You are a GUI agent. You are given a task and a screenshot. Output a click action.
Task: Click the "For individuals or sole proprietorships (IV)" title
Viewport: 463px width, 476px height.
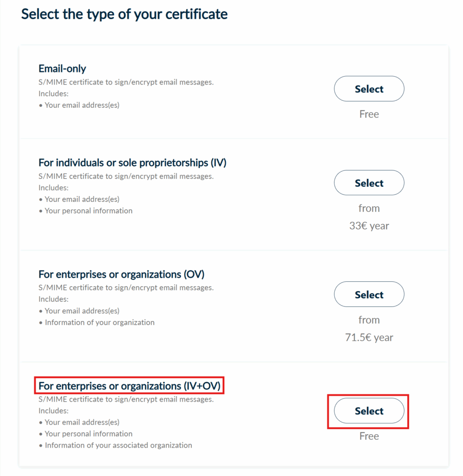click(x=132, y=163)
